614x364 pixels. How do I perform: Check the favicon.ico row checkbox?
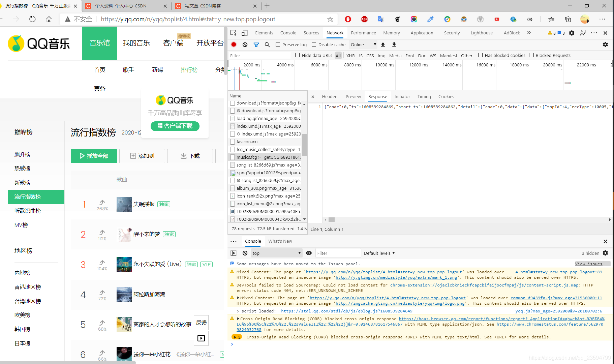pyautogui.click(x=233, y=142)
